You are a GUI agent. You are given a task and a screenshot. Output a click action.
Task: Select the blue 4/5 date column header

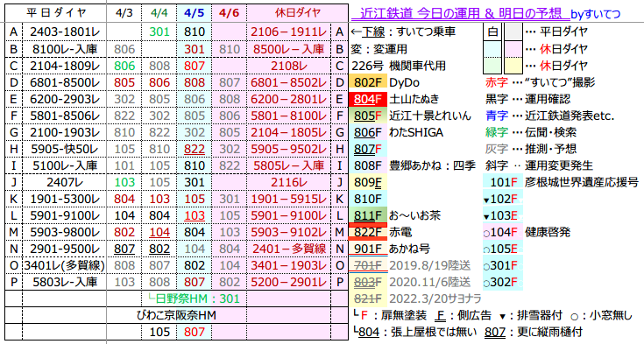(x=195, y=13)
